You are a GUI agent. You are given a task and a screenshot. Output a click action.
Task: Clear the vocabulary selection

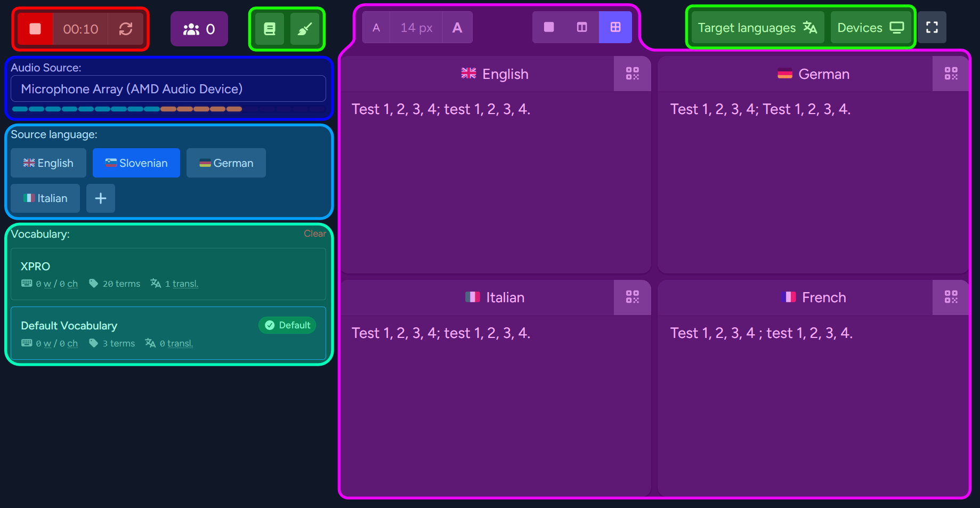tap(315, 233)
